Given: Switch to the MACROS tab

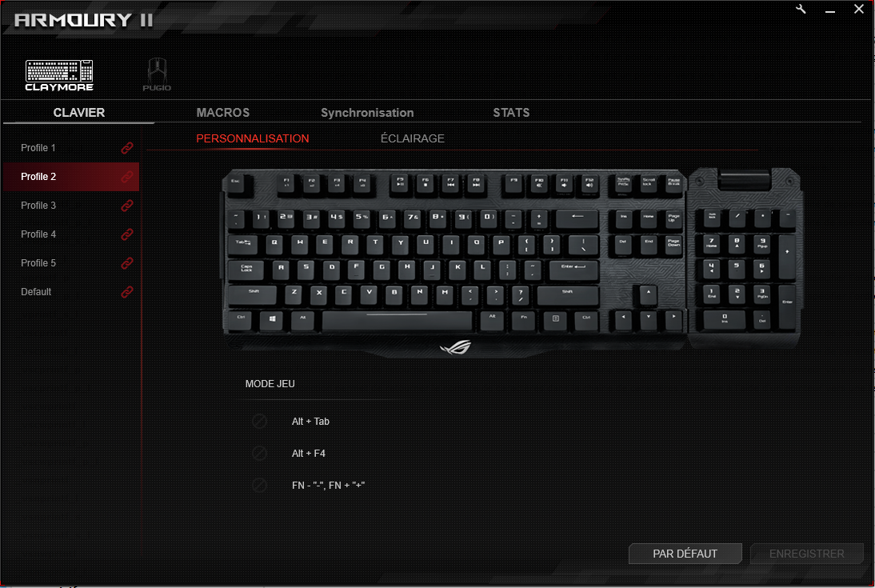Looking at the screenshot, I should (x=222, y=113).
